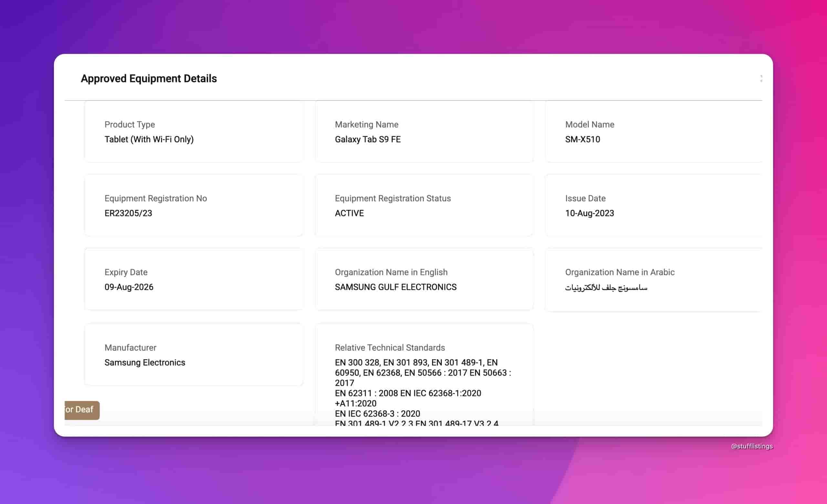Click the Arabic organization name text
This screenshot has height=504, width=827.
coord(606,288)
